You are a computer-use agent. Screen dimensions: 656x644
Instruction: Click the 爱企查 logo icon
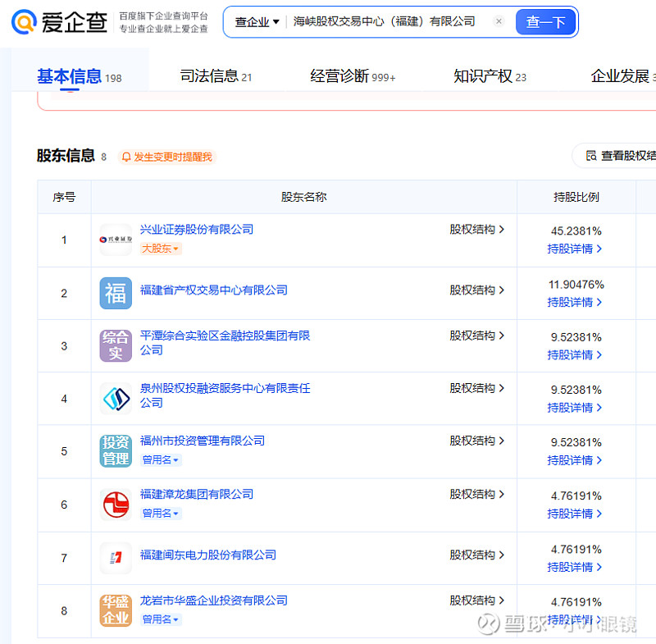[x=25, y=22]
